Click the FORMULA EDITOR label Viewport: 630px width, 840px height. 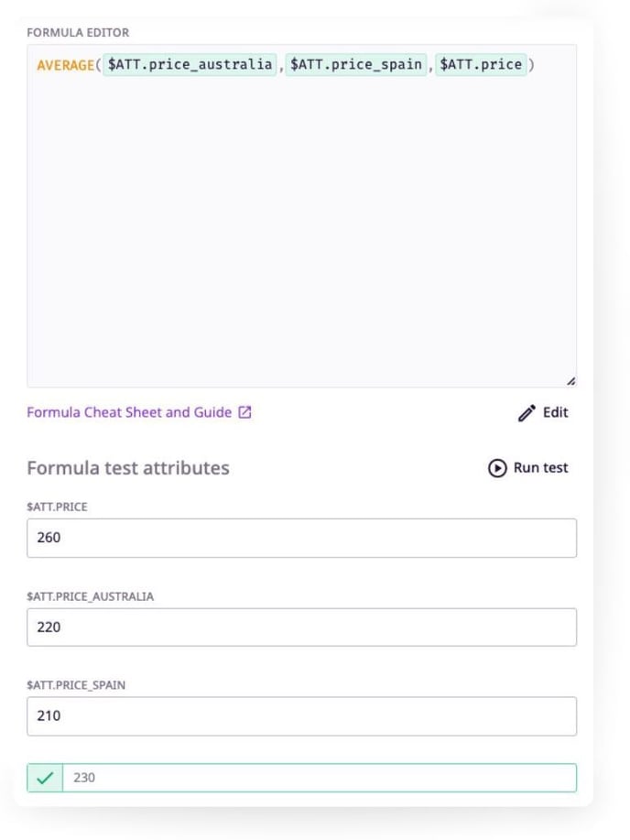[x=78, y=32]
